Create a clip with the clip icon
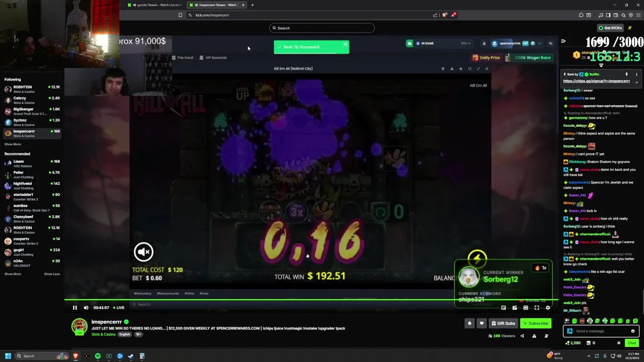 [x=515, y=308]
